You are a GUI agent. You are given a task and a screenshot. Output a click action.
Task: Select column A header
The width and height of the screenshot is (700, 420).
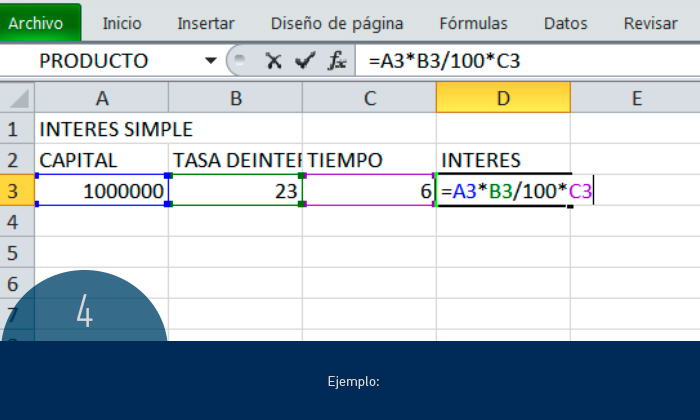[101, 97]
